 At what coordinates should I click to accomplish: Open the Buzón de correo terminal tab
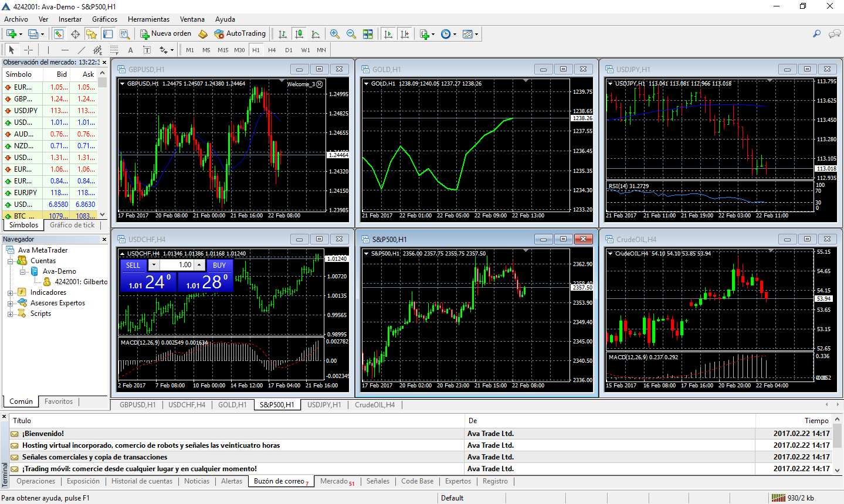tap(278, 481)
